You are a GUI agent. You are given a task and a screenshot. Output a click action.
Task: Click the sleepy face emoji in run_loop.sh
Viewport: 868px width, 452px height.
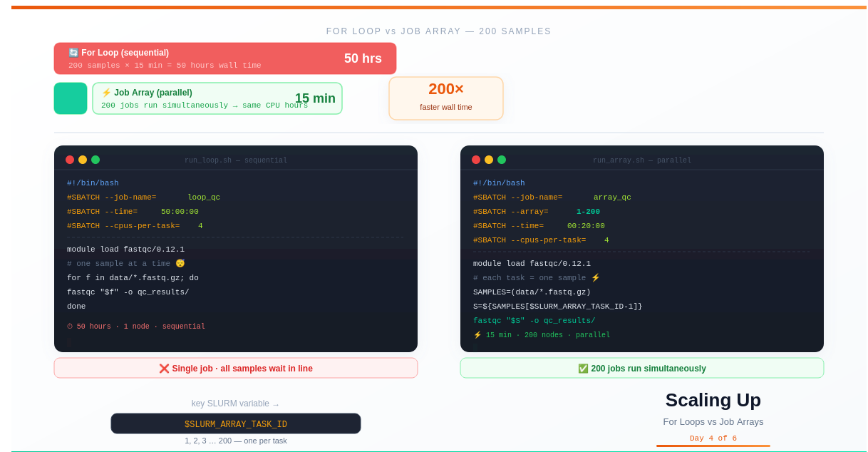point(180,264)
